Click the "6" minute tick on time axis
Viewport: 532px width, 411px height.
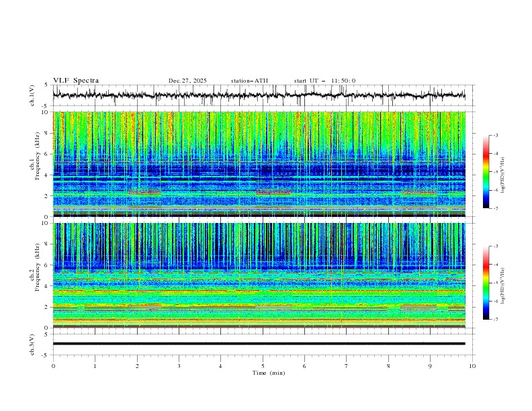[304, 366]
